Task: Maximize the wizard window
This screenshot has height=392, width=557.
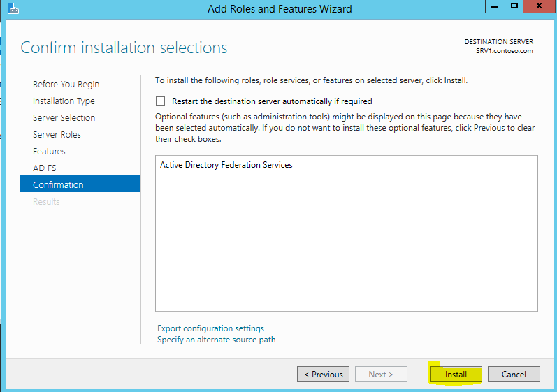Action: click(514, 6)
